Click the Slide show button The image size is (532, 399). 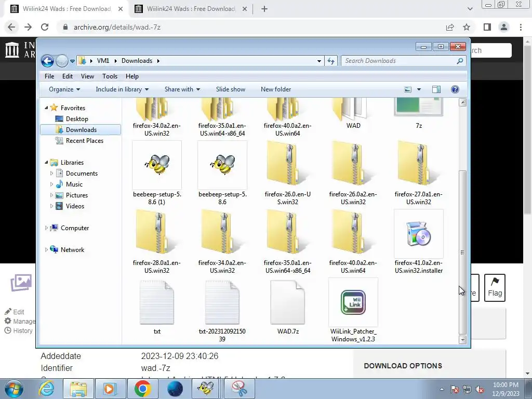pyautogui.click(x=230, y=89)
